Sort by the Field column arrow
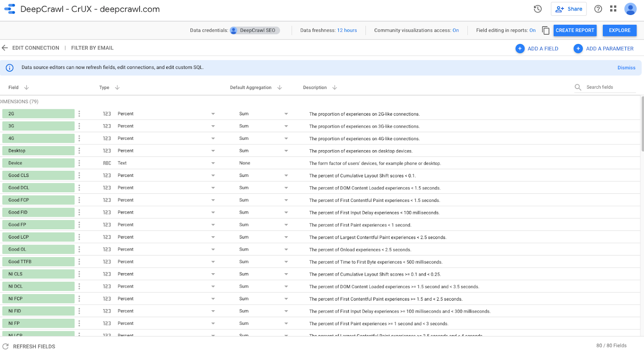Screen dimensions: 644x353 (27, 87)
